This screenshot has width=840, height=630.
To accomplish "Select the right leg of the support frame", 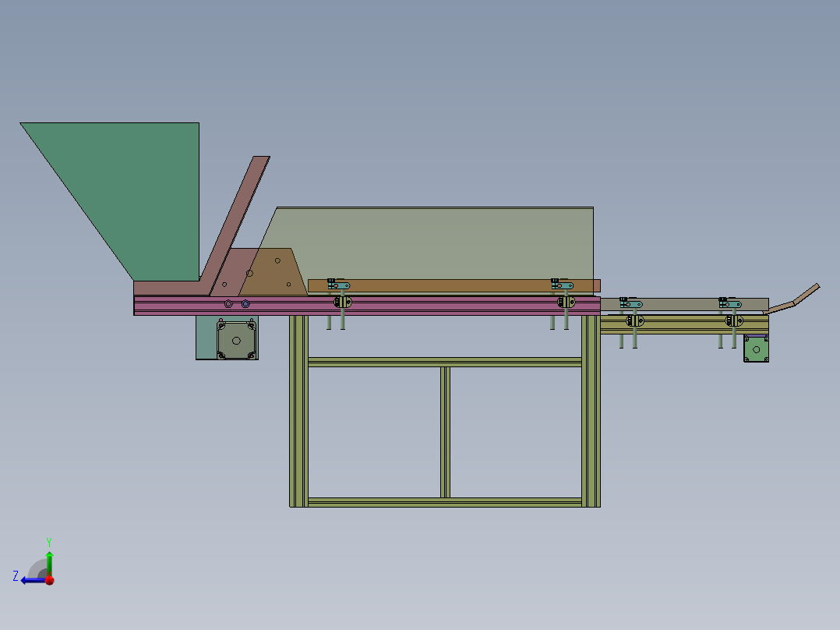I will pyautogui.click(x=591, y=411).
